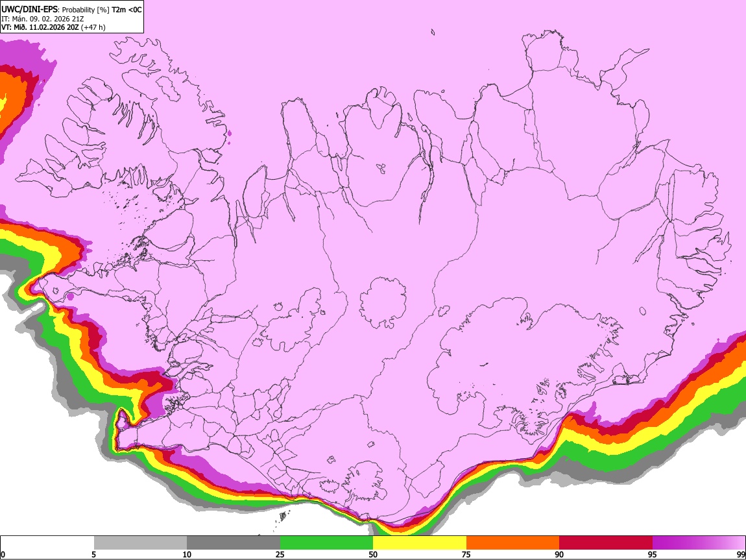Click the 'Probability [%]' label
746x560 pixels.
pyautogui.click(x=86, y=10)
